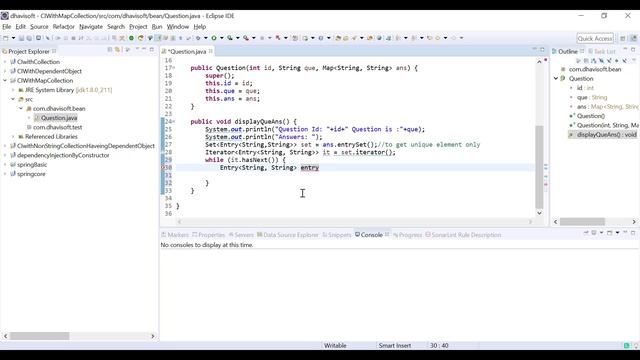
Task: Collapse the com.dhavisoft.bean package
Action: click(x=21, y=109)
